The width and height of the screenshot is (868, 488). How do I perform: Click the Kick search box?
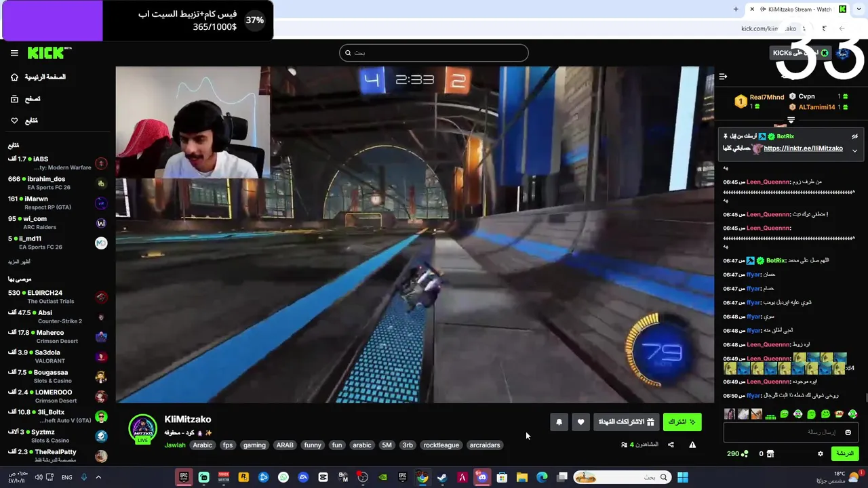[434, 53]
